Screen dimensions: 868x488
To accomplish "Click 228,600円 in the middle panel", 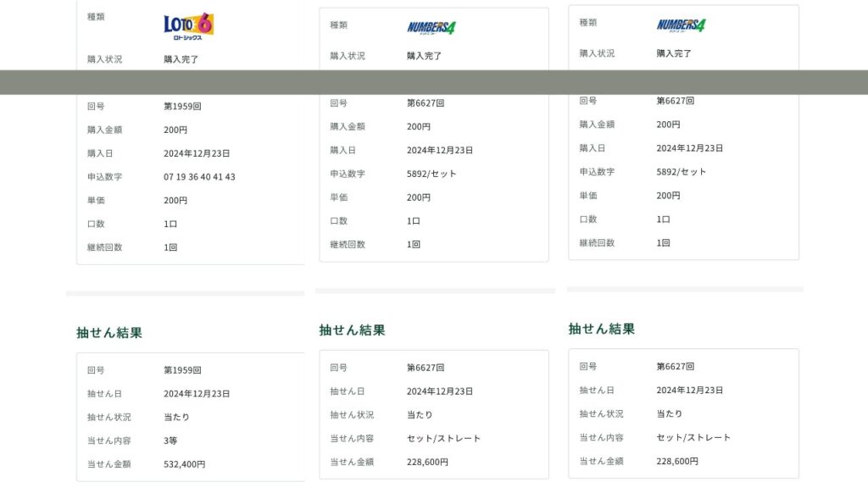I will [427, 462].
